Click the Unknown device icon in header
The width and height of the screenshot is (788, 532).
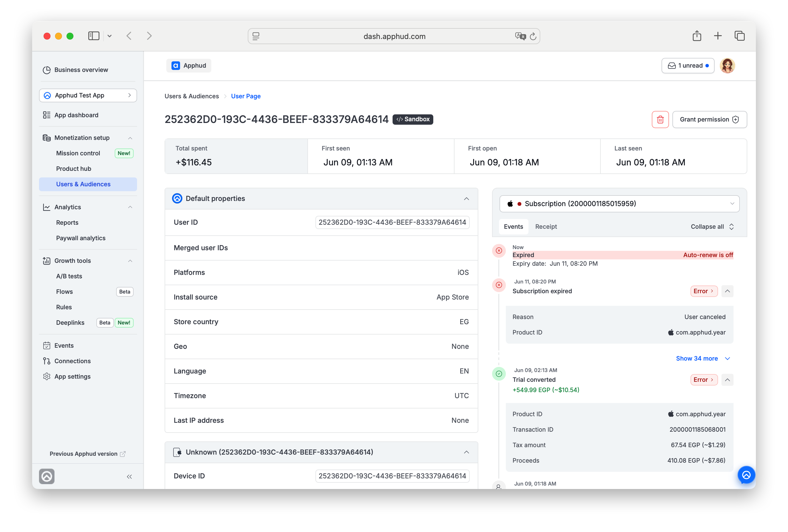pos(177,452)
